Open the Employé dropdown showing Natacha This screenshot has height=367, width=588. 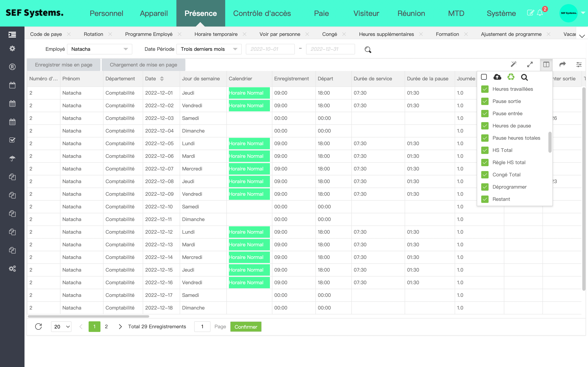click(100, 49)
